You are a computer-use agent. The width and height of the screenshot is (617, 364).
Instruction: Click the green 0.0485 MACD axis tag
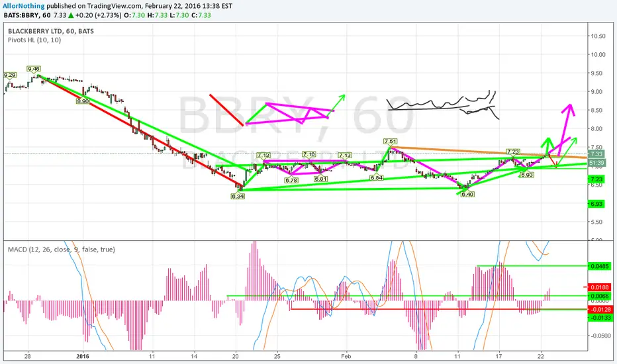(600, 266)
